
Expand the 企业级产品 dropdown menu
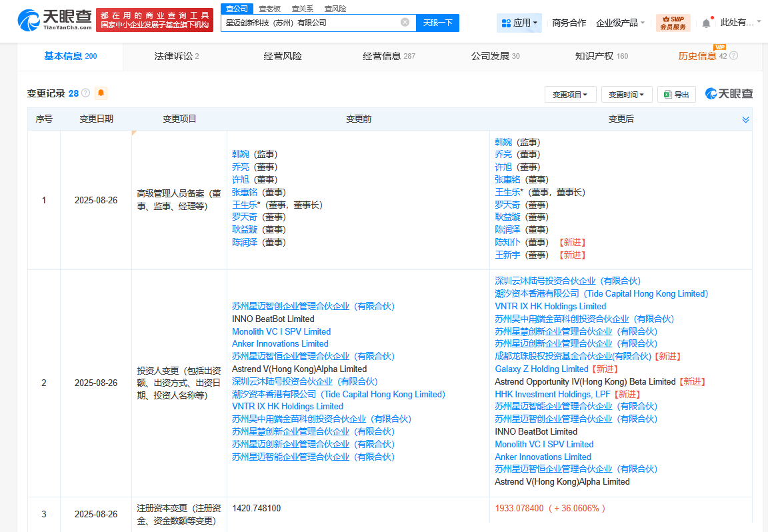[x=617, y=22]
